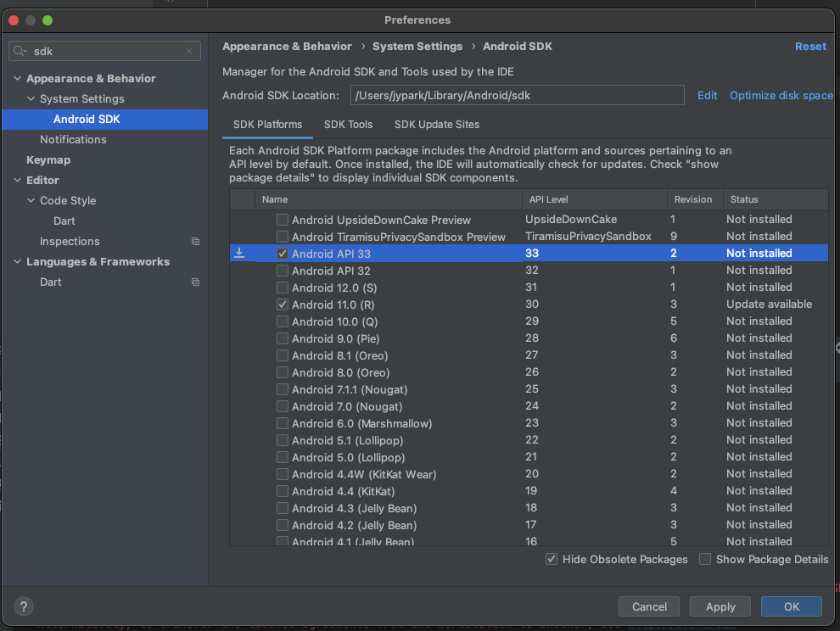Click the Android SDK Location path field

pyautogui.click(x=517, y=95)
